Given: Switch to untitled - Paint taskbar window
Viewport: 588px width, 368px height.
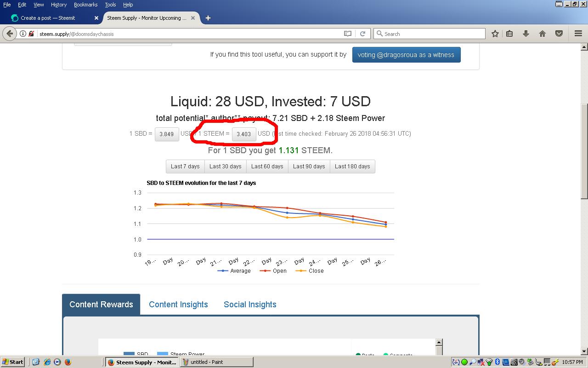Looking at the screenshot, I should point(216,362).
